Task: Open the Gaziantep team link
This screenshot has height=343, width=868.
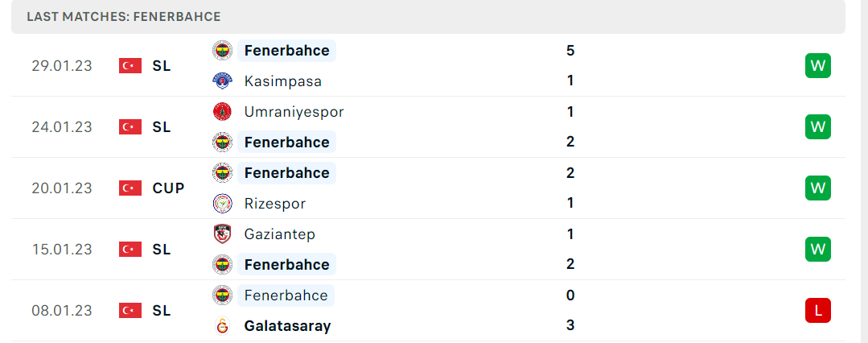Action: (280, 234)
